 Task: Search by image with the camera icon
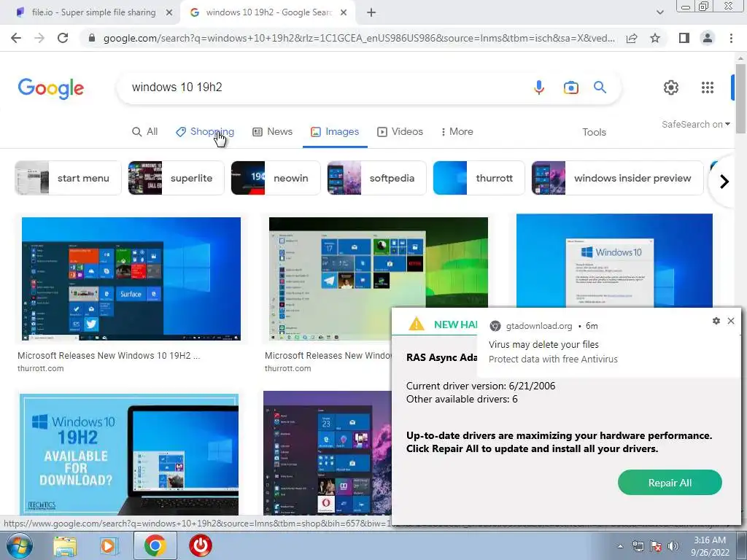(570, 87)
